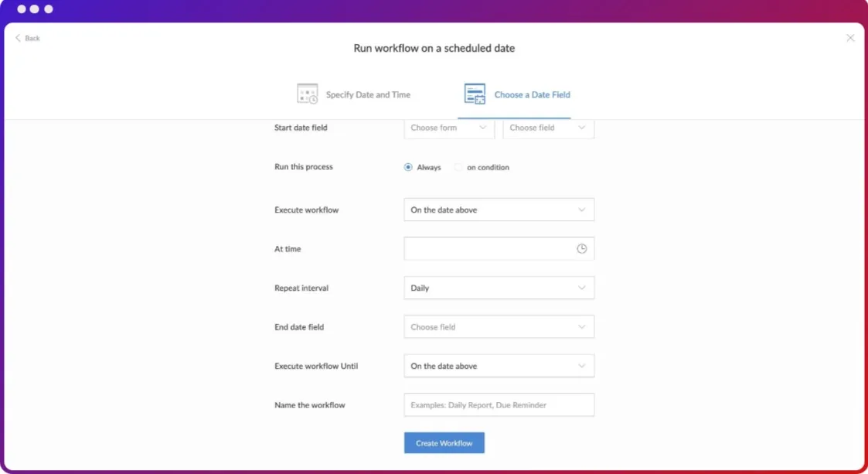Click the Name the workflow text box
The width and height of the screenshot is (868, 474).
click(499, 404)
